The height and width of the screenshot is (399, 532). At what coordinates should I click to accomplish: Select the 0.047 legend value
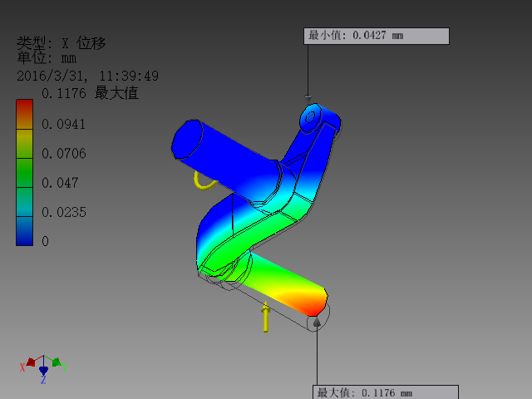click(x=60, y=183)
